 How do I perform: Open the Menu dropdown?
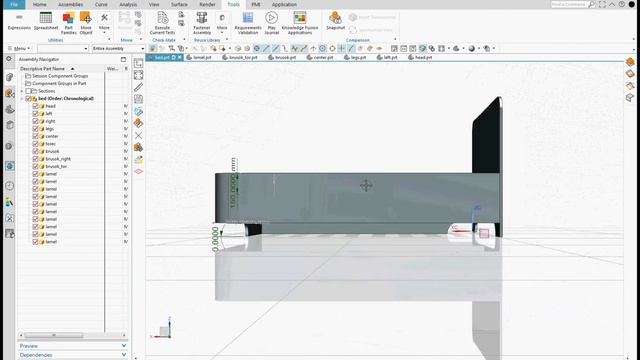(19, 49)
